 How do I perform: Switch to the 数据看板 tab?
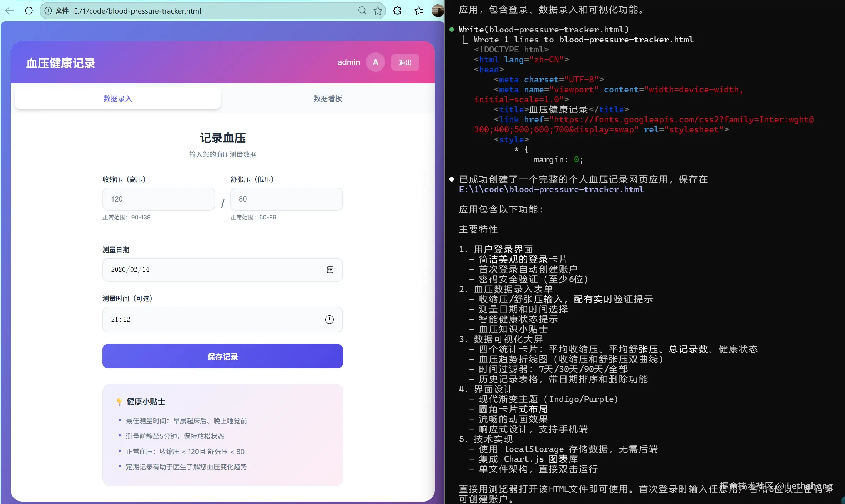(x=328, y=99)
